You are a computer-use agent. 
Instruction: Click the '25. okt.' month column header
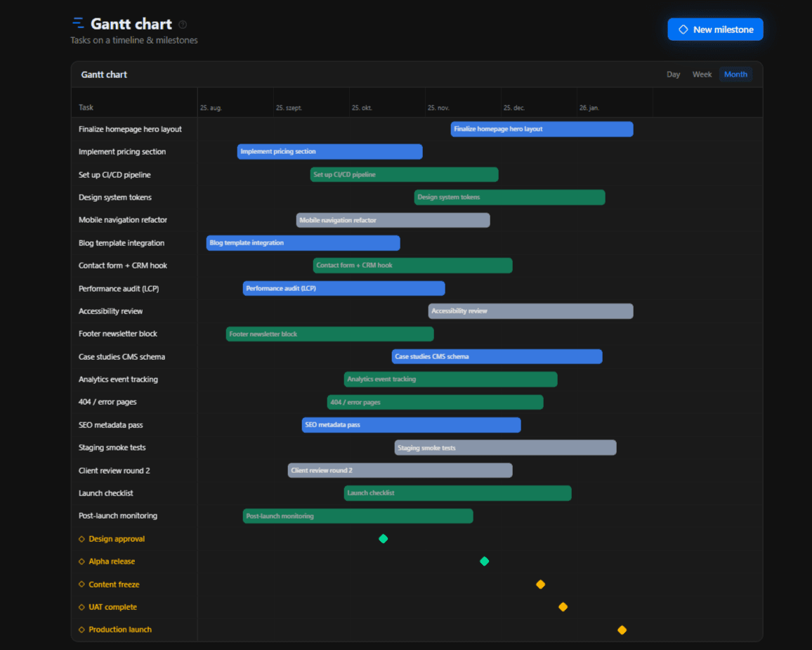pos(362,108)
